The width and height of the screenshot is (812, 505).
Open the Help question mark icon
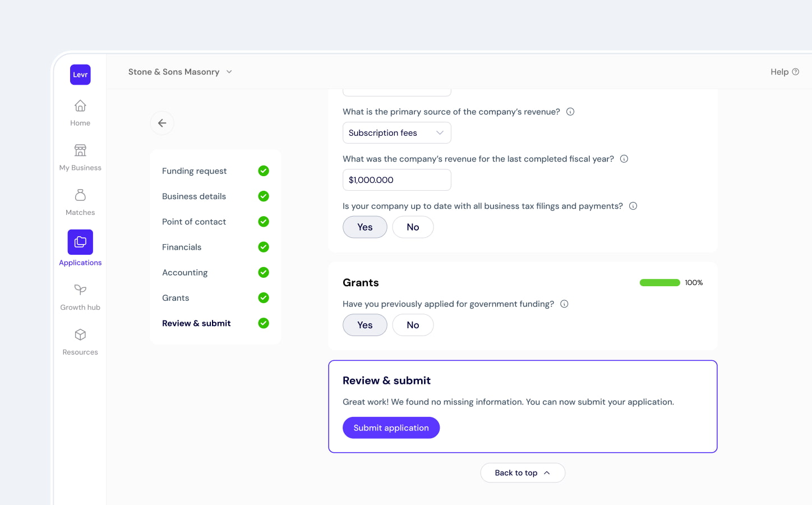pyautogui.click(x=796, y=72)
